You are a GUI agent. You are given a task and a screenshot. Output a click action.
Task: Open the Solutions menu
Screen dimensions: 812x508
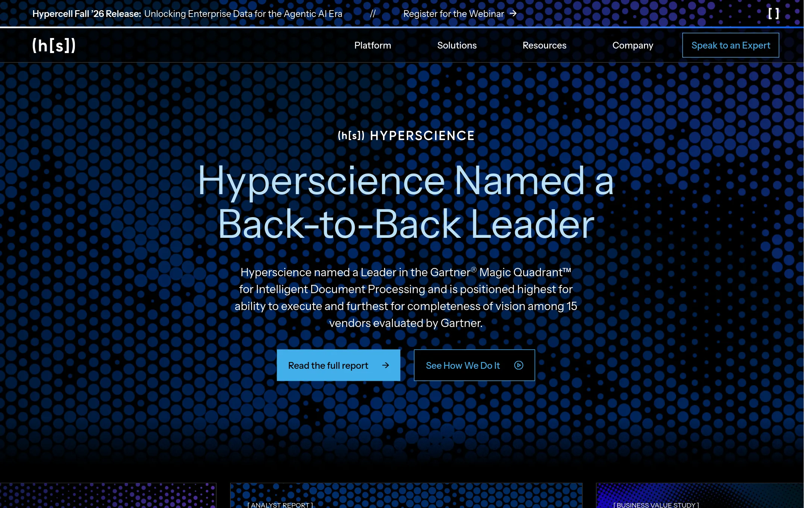click(457, 46)
